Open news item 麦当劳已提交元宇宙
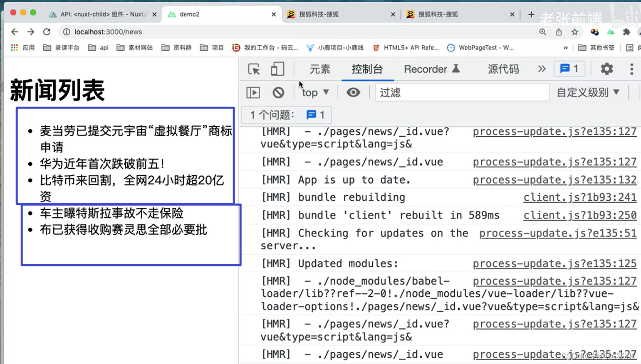This screenshot has height=364, width=641. tap(136, 139)
